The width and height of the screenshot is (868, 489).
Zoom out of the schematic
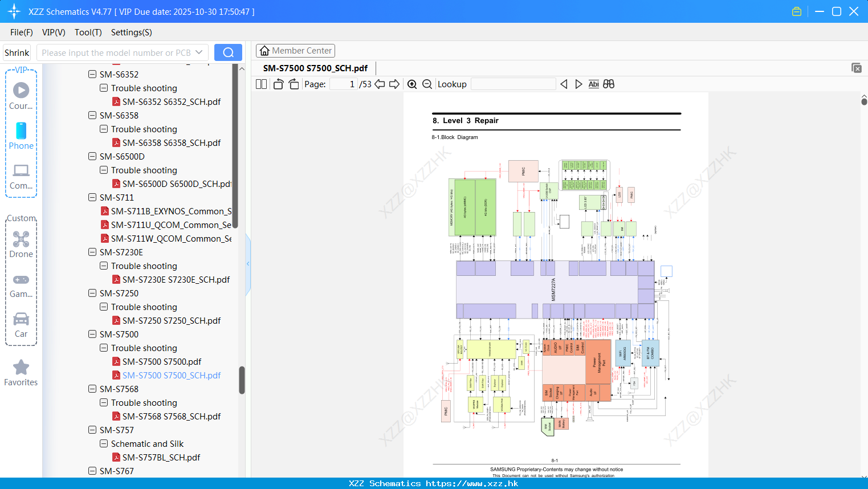[427, 84]
